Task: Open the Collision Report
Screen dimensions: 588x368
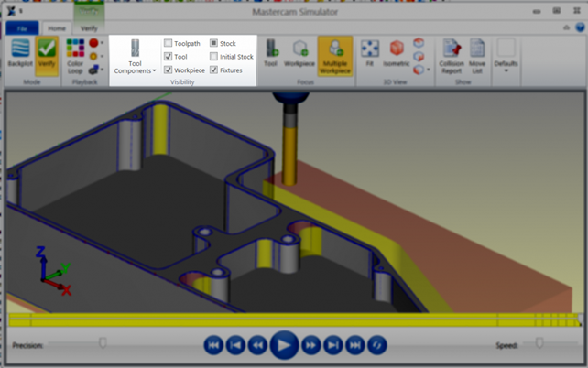Action: (452, 56)
